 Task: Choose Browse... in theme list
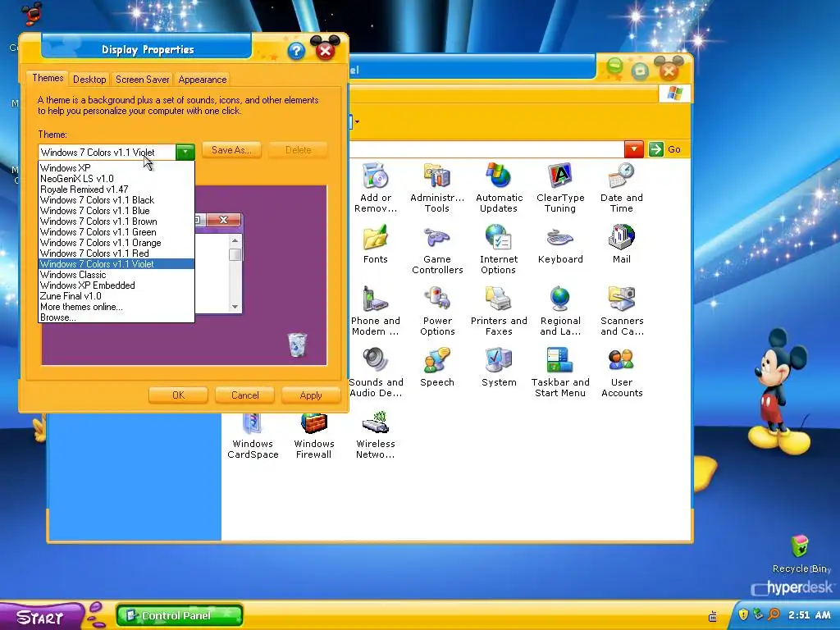click(116, 317)
